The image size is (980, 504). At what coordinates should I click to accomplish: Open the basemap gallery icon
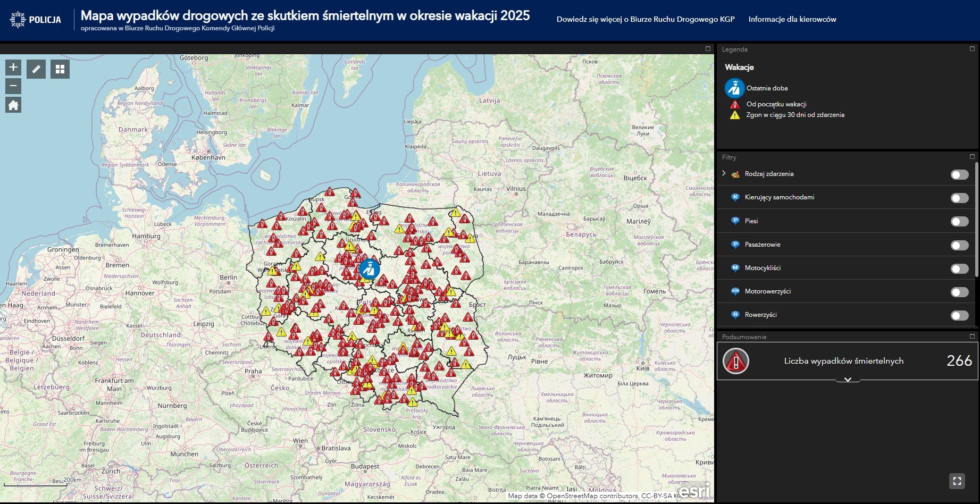[59, 69]
